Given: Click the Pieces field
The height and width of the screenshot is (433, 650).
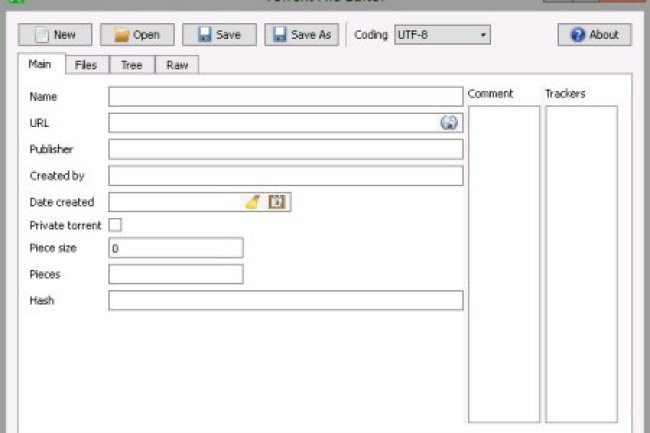Looking at the screenshot, I should (176, 274).
